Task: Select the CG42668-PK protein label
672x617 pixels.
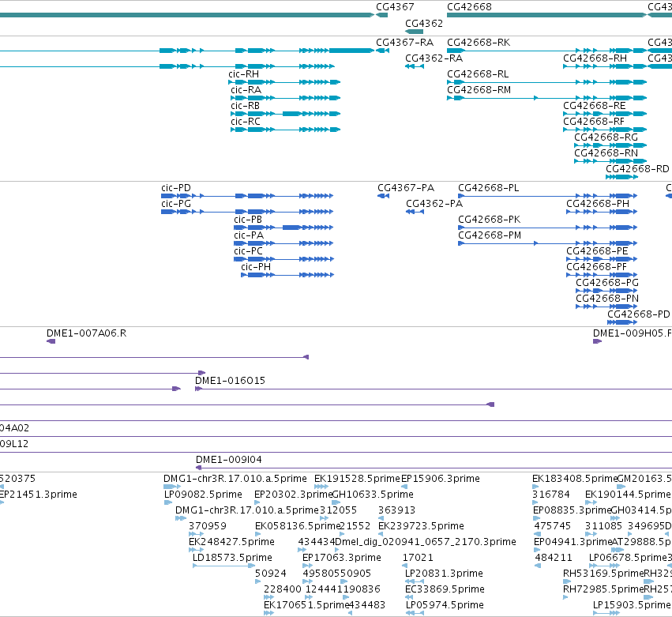Action: (x=489, y=220)
